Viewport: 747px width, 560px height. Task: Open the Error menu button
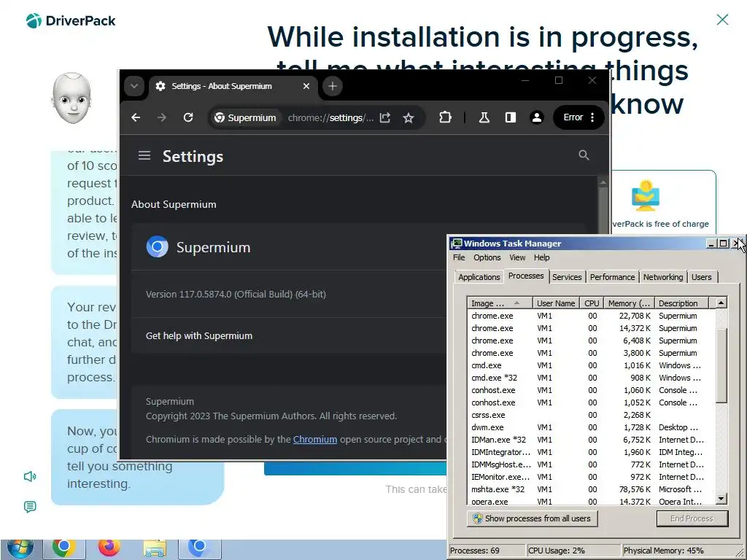(578, 117)
